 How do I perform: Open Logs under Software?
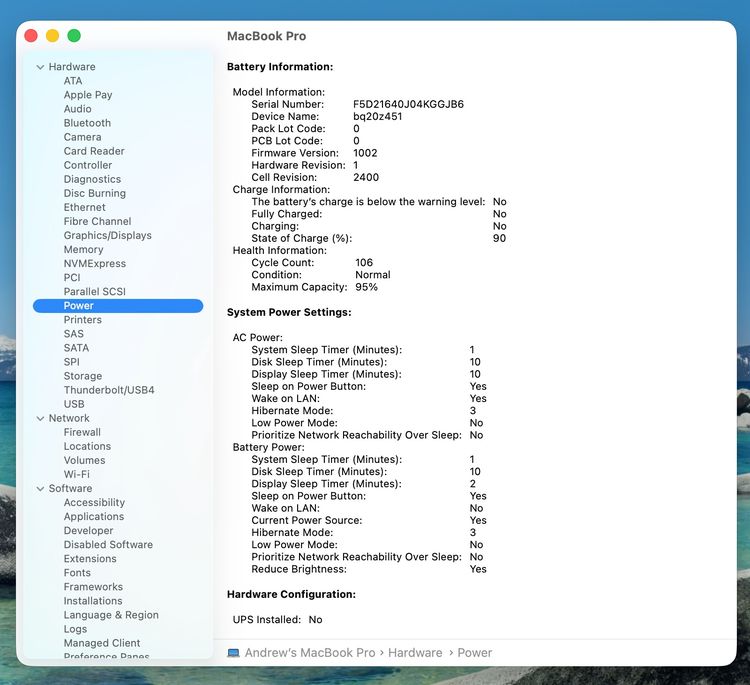point(75,629)
